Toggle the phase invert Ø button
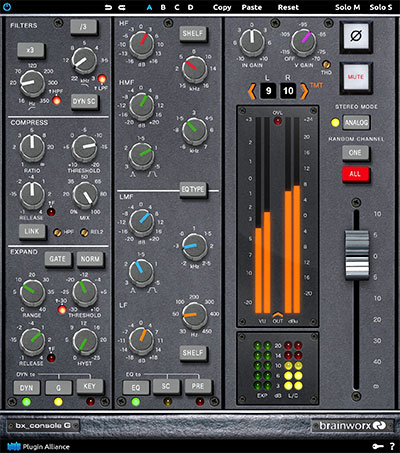 coord(356,36)
